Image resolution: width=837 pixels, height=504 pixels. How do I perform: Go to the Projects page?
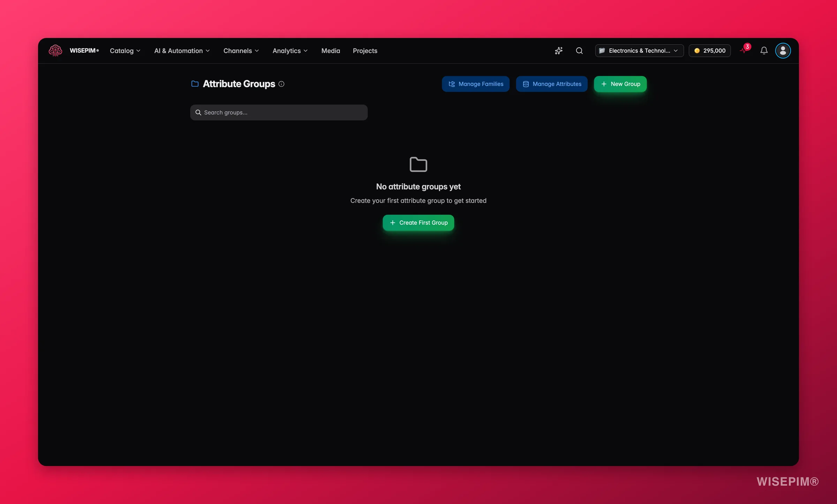click(x=365, y=51)
